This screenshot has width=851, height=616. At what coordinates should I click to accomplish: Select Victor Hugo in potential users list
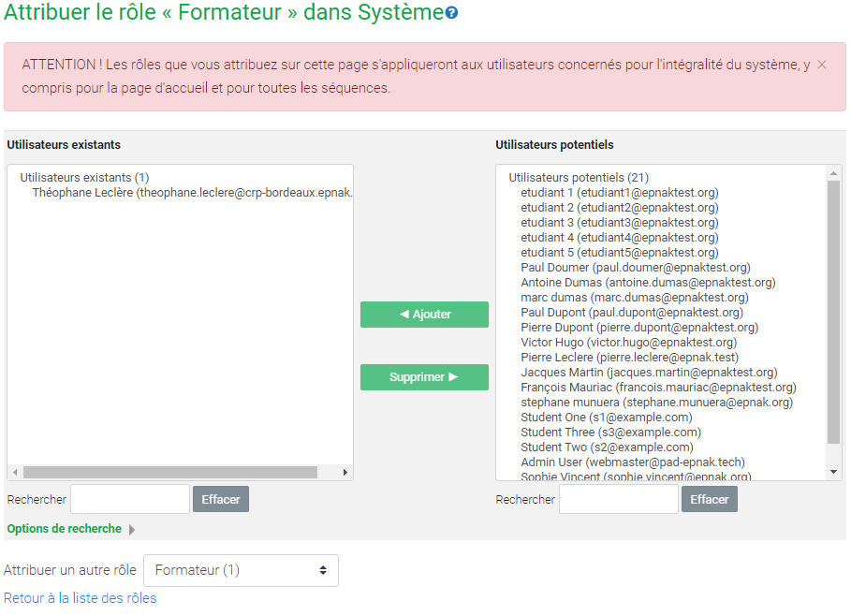tap(628, 343)
